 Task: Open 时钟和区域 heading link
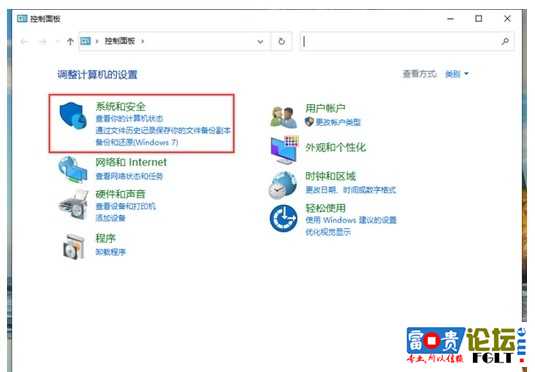pyautogui.click(x=330, y=176)
